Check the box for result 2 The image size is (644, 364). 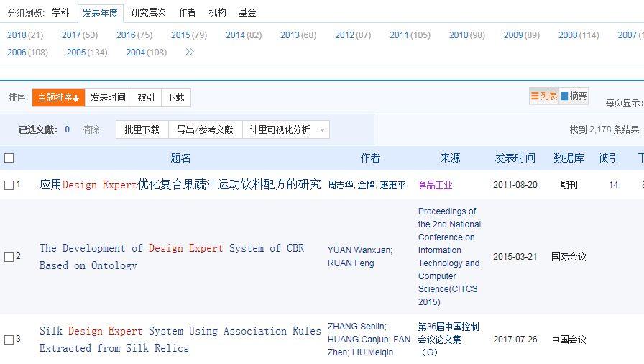(x=9, y=257)
